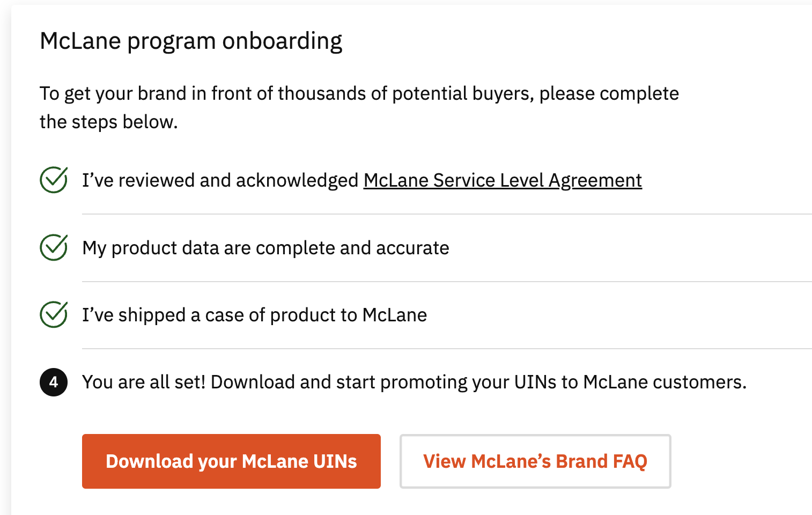Click the "I've reviewed and acknowledged" text
812x515 pixels.
click(220, 180)
